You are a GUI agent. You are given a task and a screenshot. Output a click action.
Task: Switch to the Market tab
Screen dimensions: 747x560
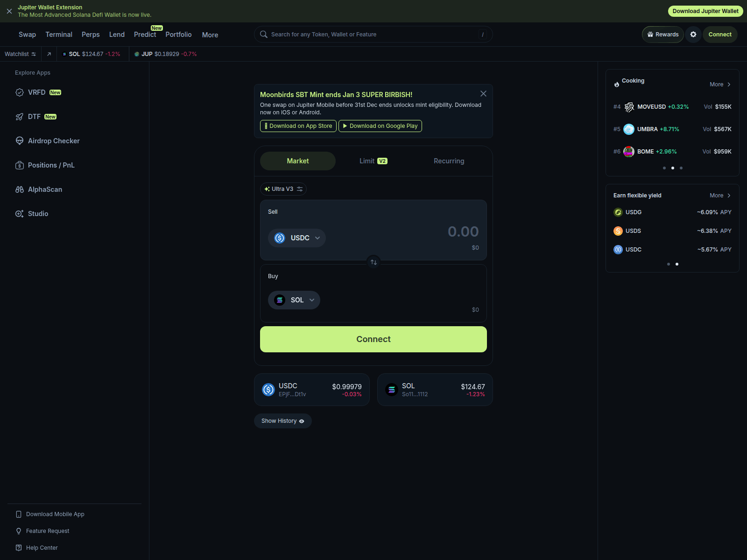pos(298,161)
